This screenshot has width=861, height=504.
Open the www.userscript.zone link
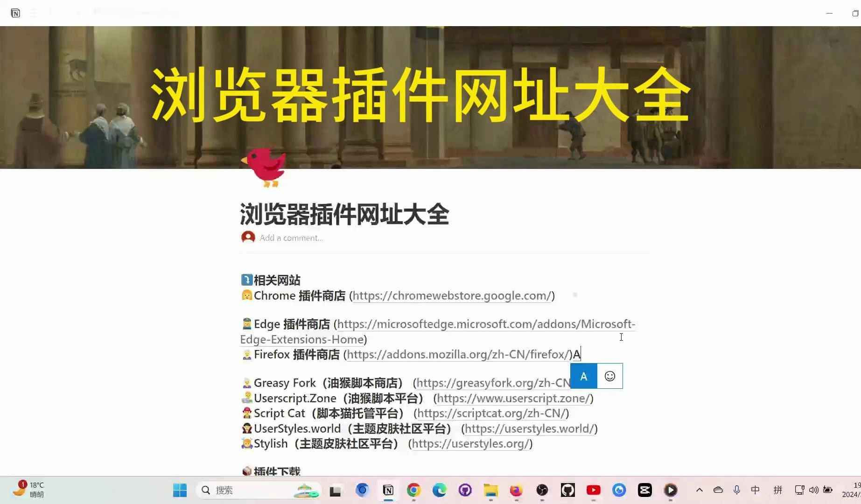[x=513, y=398]
